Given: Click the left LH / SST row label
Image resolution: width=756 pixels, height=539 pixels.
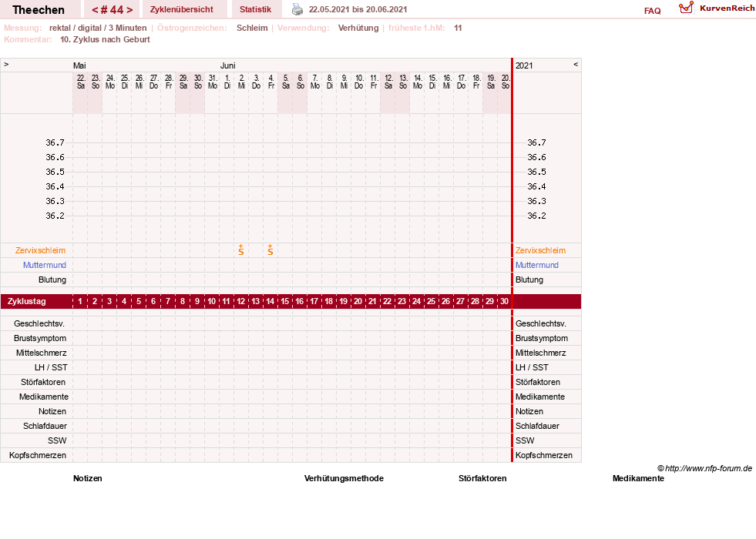Looking at the screenshot, I should point(51,367).
